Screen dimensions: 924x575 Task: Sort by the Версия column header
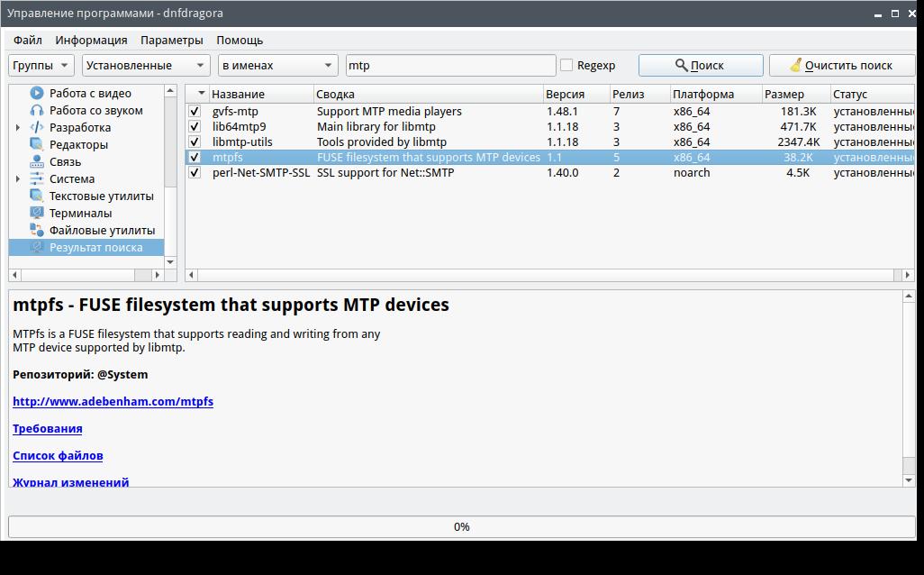tap(575, 94)
